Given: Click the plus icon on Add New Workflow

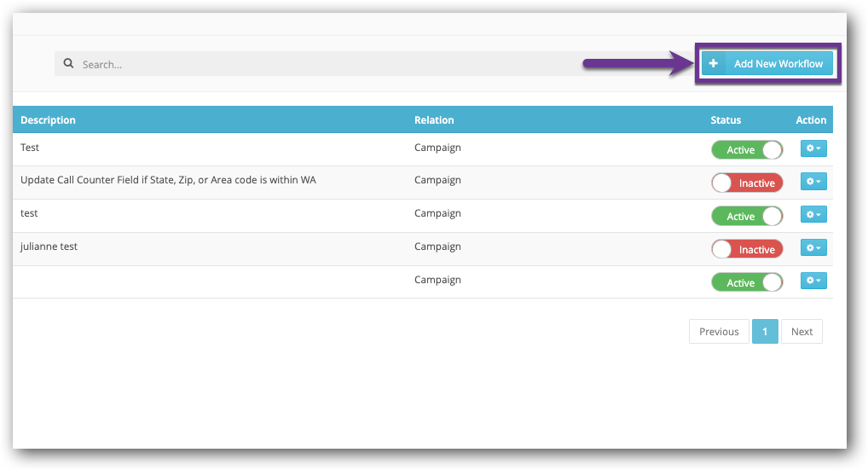Looking at the screenshot, I should tap(714, 64).
